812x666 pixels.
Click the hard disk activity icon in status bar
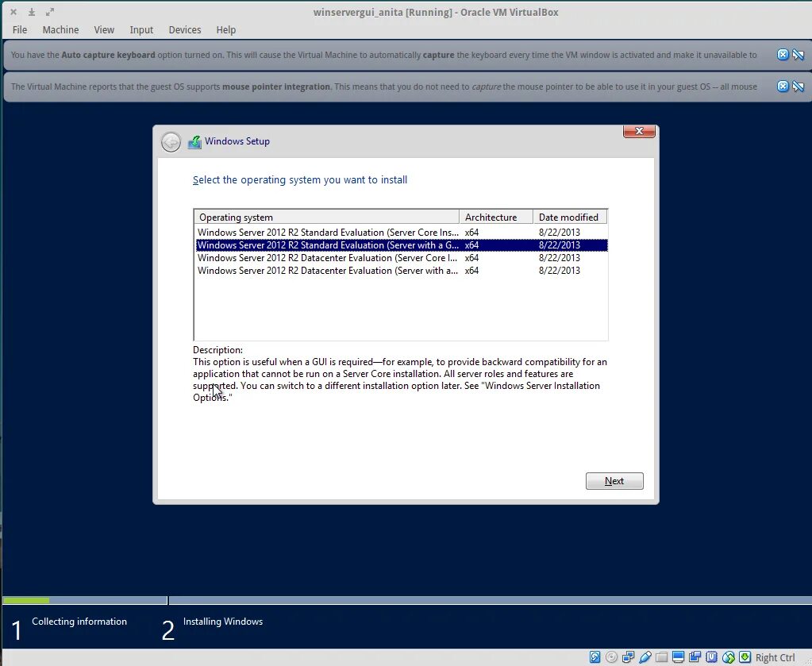595,657
